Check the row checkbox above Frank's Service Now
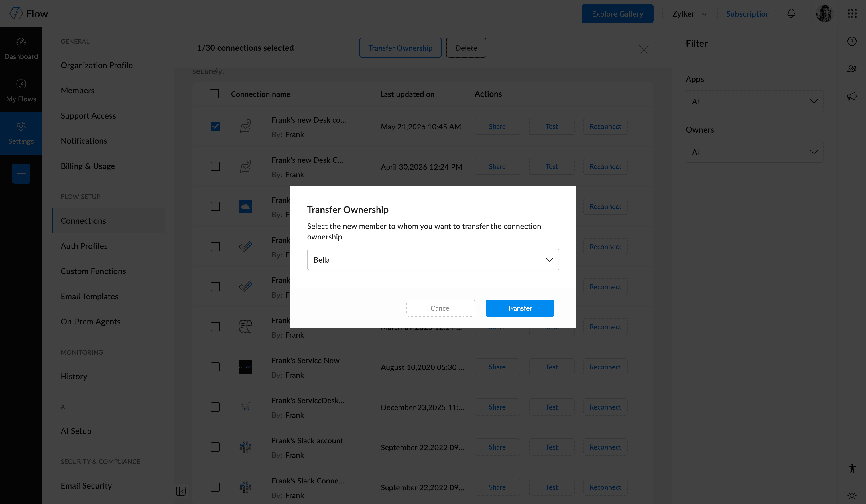 click(215, 327)
